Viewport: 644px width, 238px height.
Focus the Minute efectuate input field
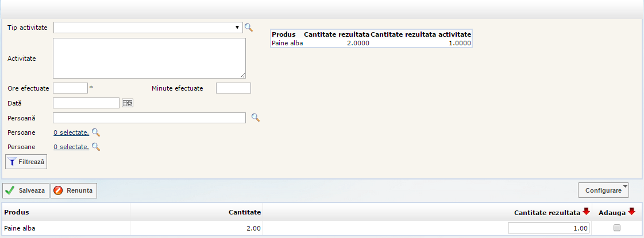(x=233, y=88)
